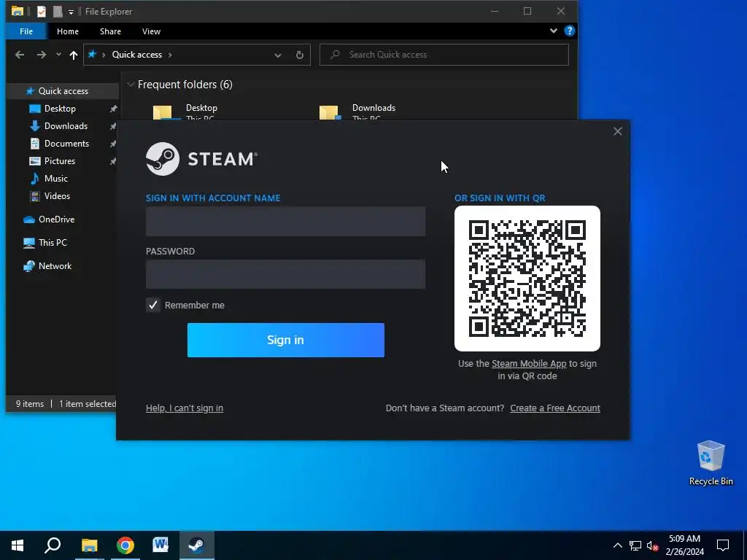Open Customize Quick Access Toolbar dropdown
The height and width of the screenshot is (560, 747).
click(x=71, y=12)
